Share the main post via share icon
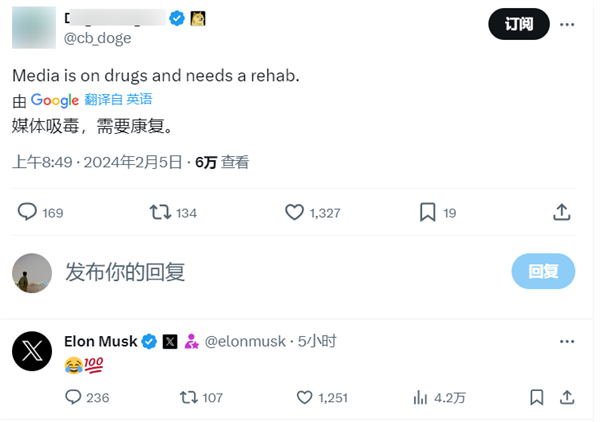Screen dimensions: 600x422 (562, 212)
